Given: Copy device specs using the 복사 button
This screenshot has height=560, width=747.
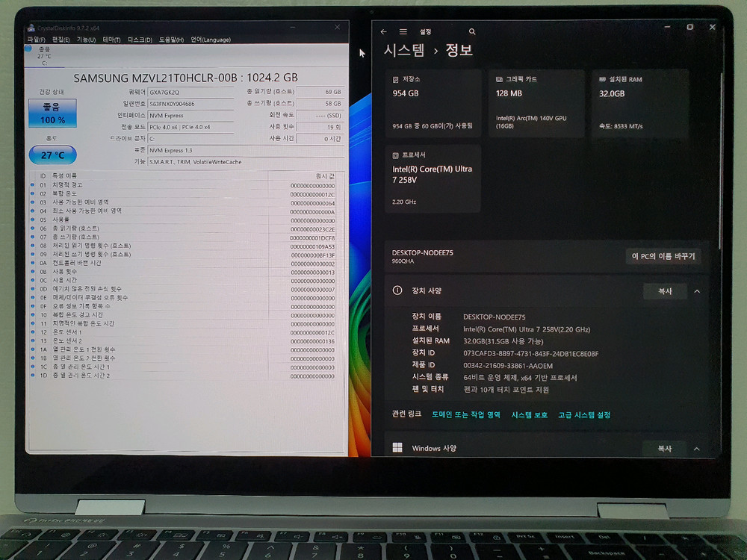Looking at the screenshot, I should (665, 291).
